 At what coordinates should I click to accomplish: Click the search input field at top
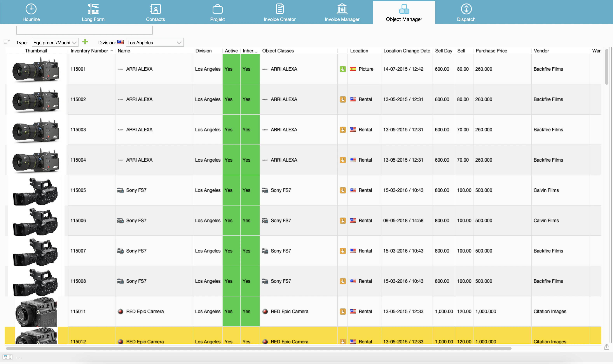pos(84,30)
